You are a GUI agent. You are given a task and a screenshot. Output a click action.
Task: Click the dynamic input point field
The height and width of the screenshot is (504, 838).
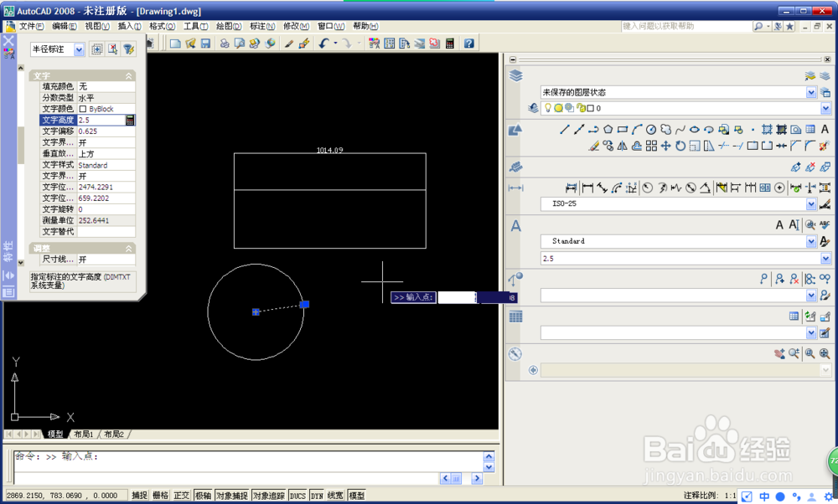coord(457,297)
